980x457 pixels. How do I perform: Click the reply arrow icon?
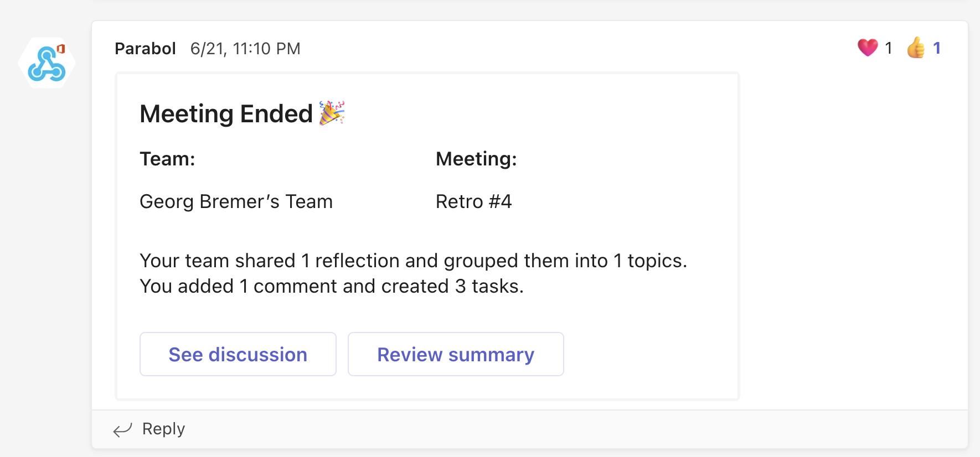(x=122, y=430)
